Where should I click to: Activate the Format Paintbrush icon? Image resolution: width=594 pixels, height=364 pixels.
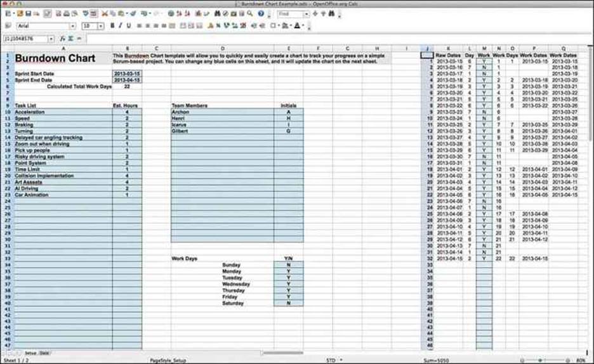coord(133,13)
